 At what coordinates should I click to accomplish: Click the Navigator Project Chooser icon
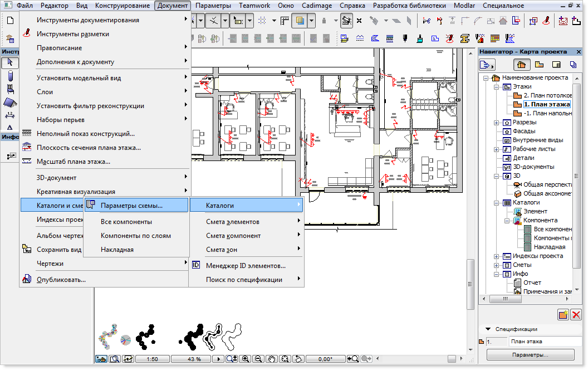pyautogui.click(x=487, y=65)
